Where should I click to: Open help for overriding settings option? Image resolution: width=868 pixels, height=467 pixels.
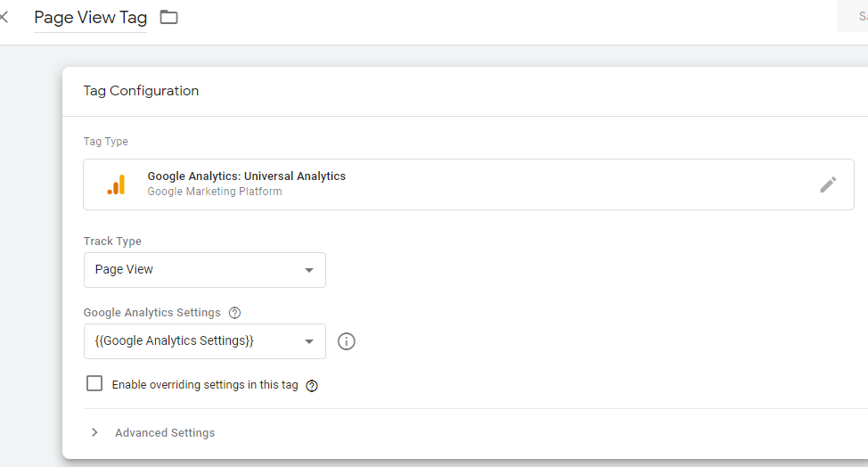pos(312,386)
